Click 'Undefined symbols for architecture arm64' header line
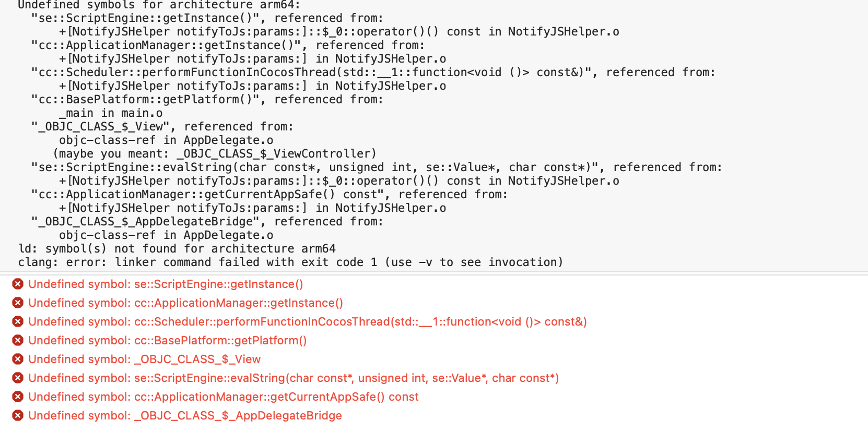Viewport: 868px width, 432px height. pyautogui.click(x=159, y=5)
